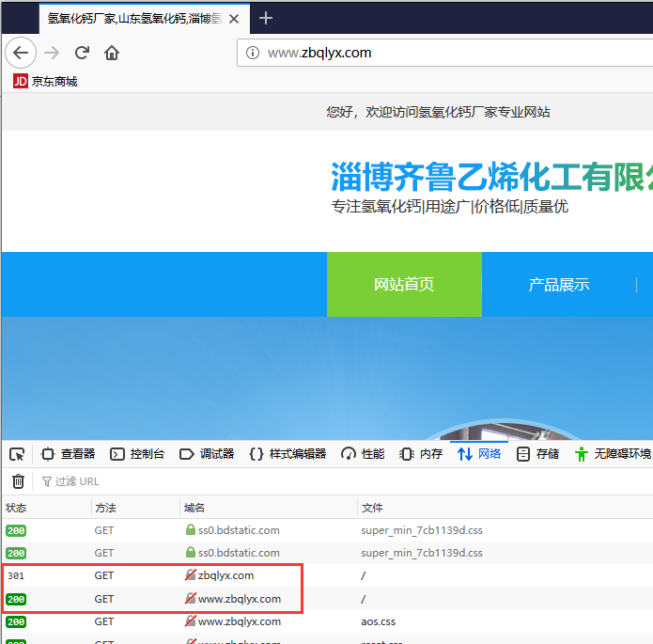The height and width of the screenshot is (644, 653).
Task: Click the 淄博齐鲁乙烯化工 company logo heading
Action: click(491, 177)
